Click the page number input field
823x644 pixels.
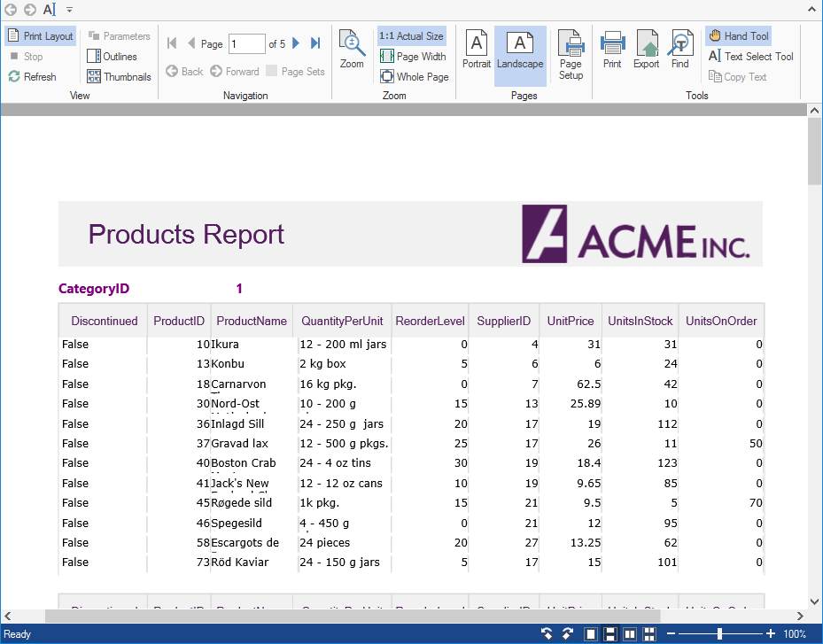click(246, 43)
